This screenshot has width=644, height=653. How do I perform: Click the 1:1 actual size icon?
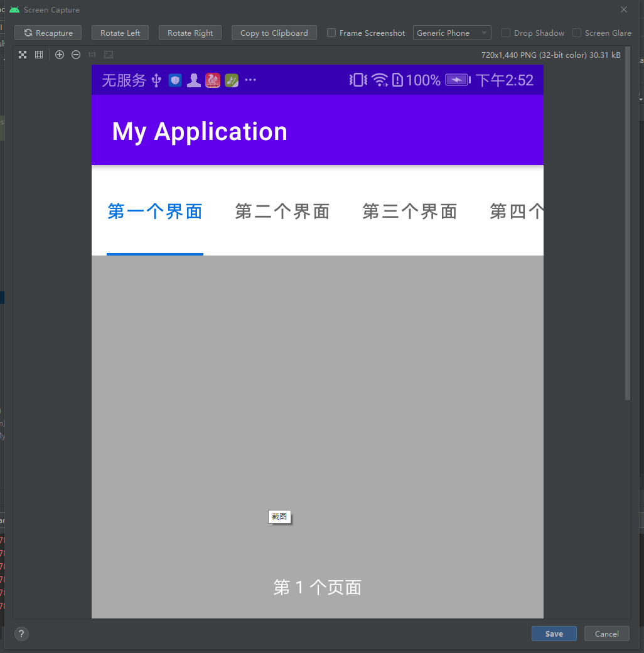pyautogui.click(x=92, y=55)
